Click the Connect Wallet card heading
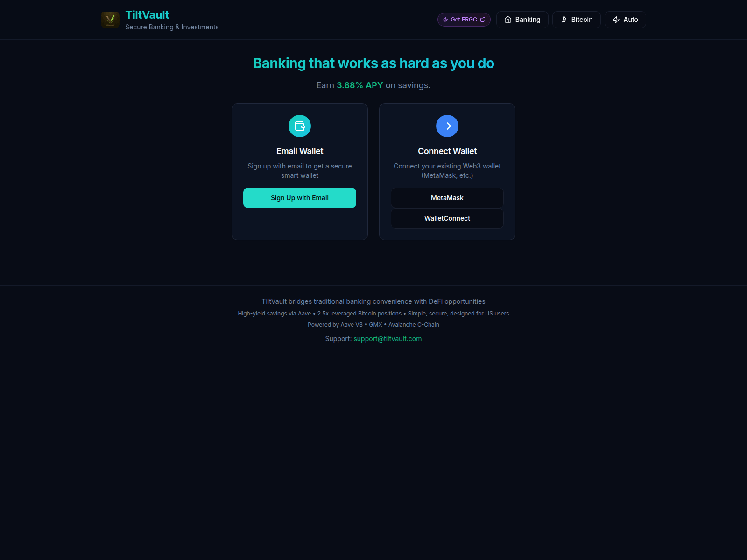 [447, 151]
